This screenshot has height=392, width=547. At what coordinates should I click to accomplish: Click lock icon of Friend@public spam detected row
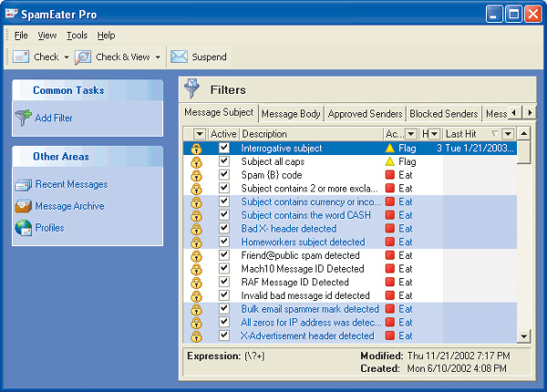(196, 256)
